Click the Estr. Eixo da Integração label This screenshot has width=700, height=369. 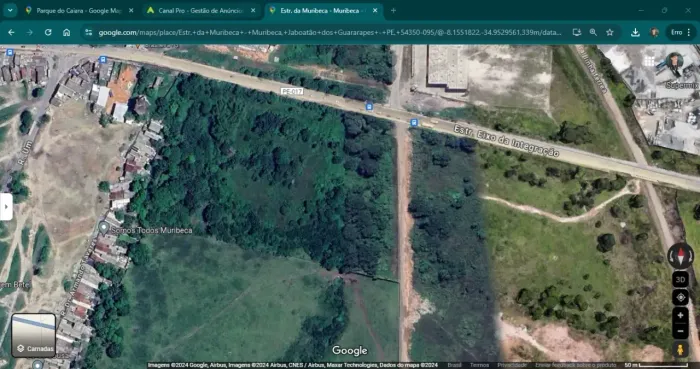(x=506, y=141)
